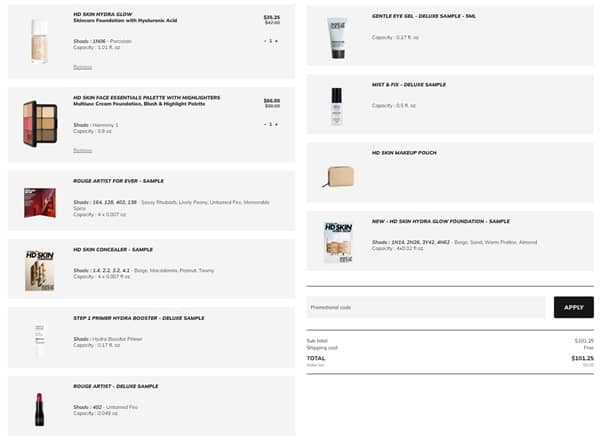Image resolution: width=600 pixels, height=441 pixels.
Task: Decrease quantity of Face Essentials Palette
Action: [x=265, y=124]
